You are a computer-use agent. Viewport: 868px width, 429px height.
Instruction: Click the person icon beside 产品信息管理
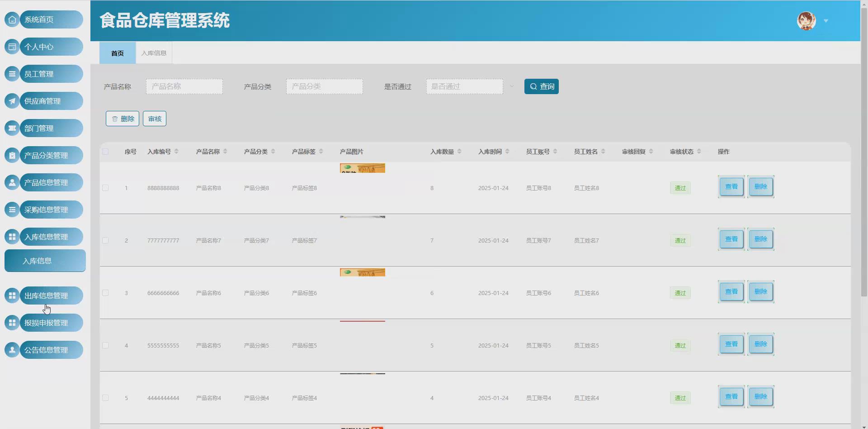pos(12,182)
